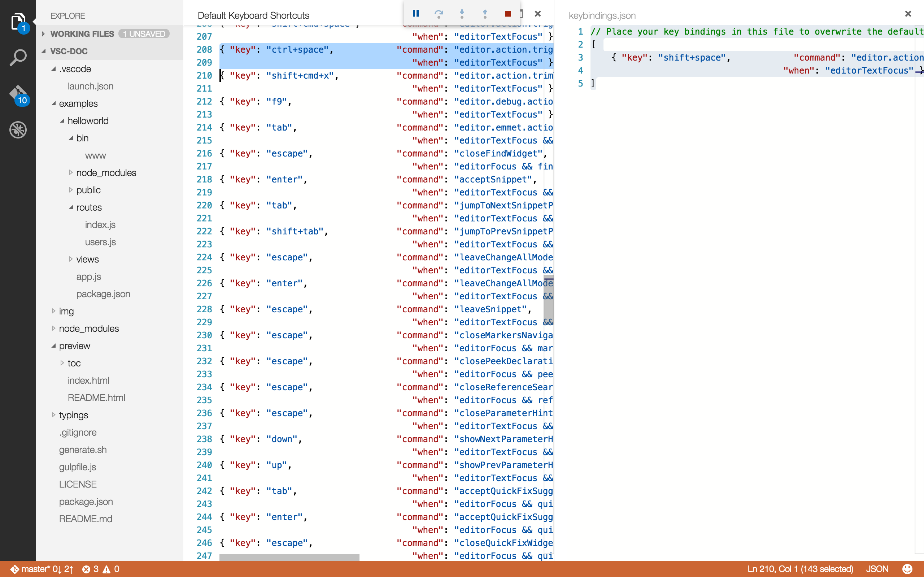Open gulpfile.js from the explorer
This screenshot has height=577, width=924.
pyautogui.click(x=77, y=467)
